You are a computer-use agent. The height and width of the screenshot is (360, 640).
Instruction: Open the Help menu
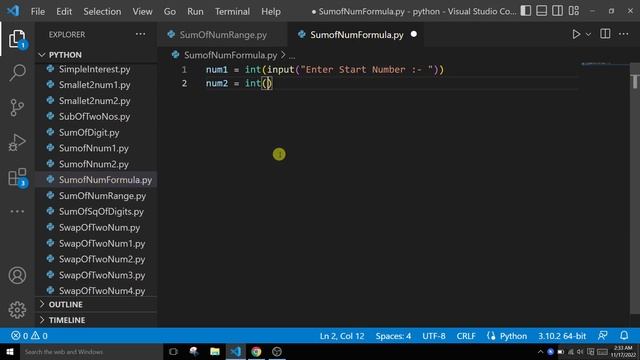click(x=271, y=11)
